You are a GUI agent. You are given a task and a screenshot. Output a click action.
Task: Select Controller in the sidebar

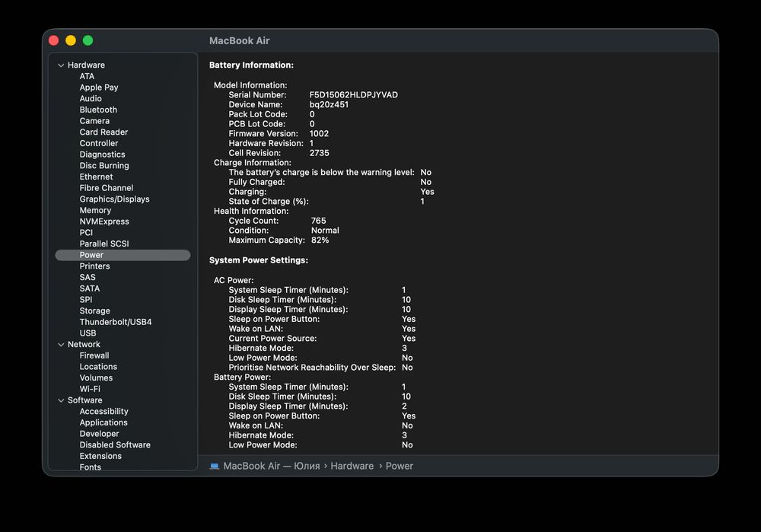click(x=99, y=143)
